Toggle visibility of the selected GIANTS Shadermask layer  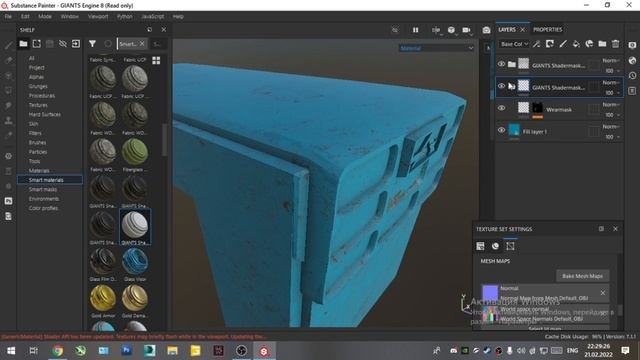[x=501, y=86]
